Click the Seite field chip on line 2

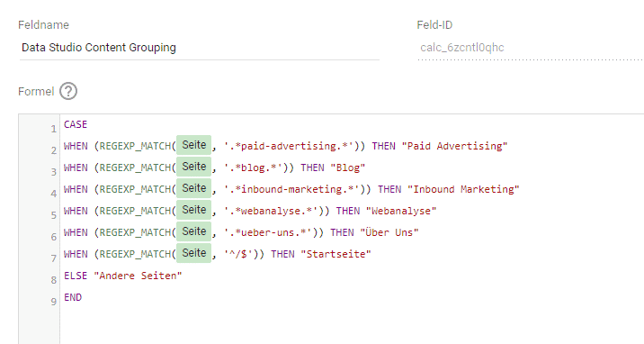tap(194, 145)
